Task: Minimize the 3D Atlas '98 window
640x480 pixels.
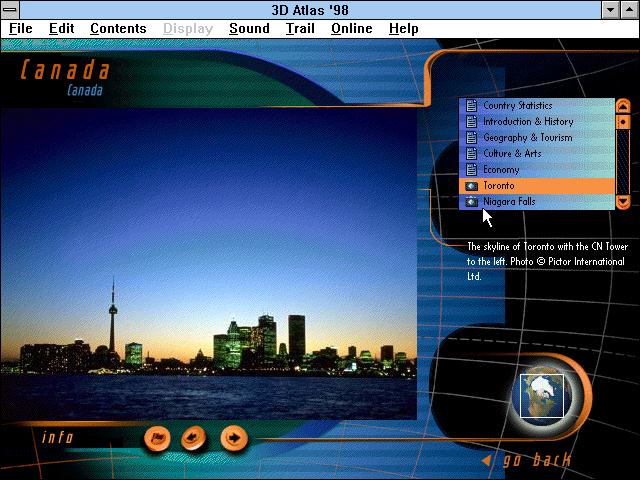Action: [611, 9]
